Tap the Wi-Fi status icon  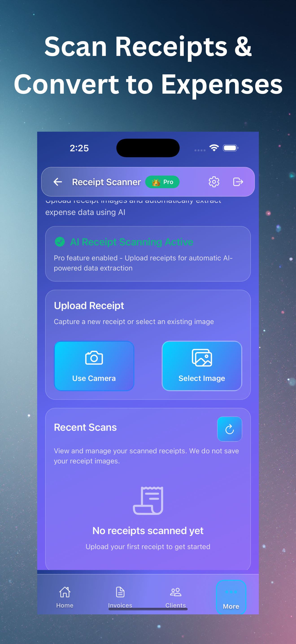point(214,148)
